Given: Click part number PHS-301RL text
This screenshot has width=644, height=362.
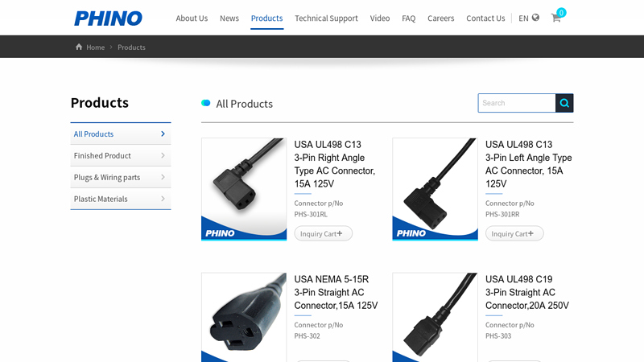Looking at the screenshot, I should (311, 214).
